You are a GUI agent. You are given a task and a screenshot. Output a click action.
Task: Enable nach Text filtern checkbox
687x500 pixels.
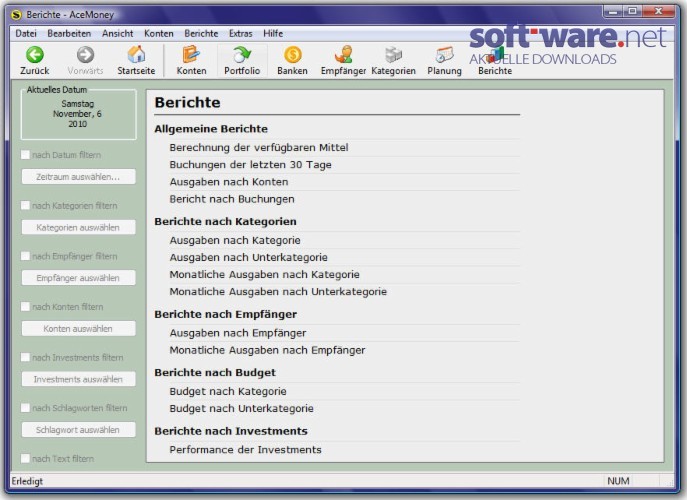(25, 458)
